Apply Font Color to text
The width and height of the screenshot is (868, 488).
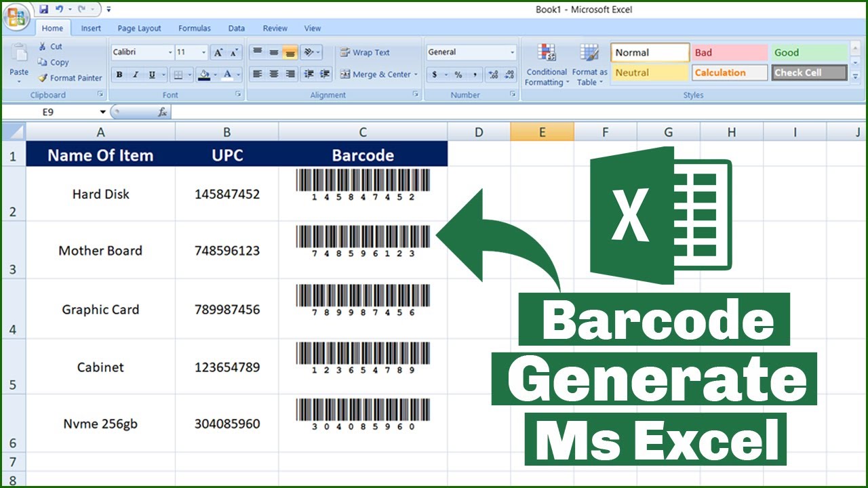pyautogui.click(x=227, y=75)
